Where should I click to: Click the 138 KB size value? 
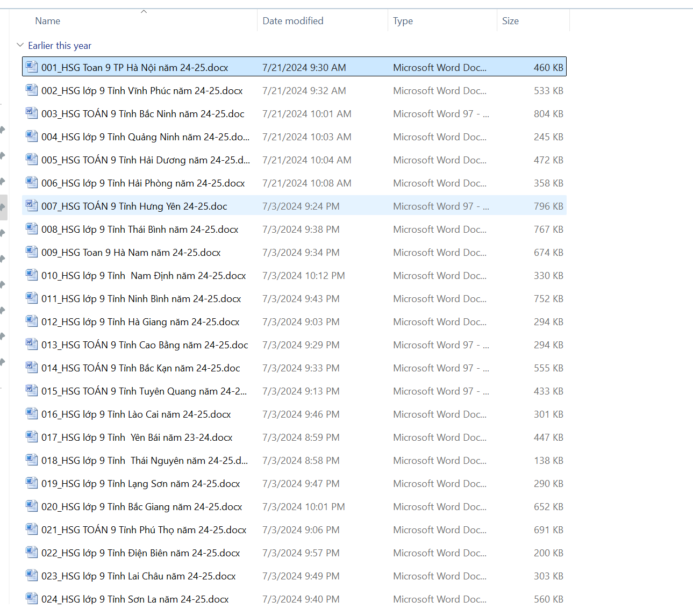548,461
